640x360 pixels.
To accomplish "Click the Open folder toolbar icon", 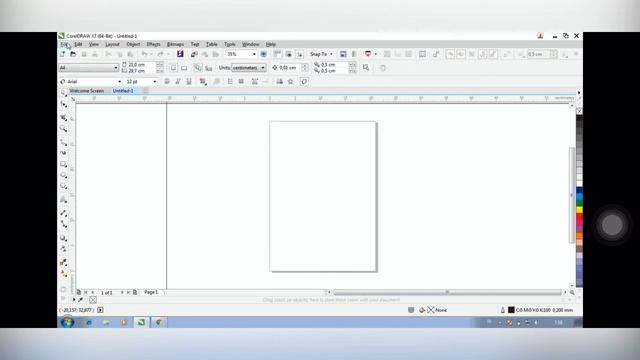I will (73, 54).
